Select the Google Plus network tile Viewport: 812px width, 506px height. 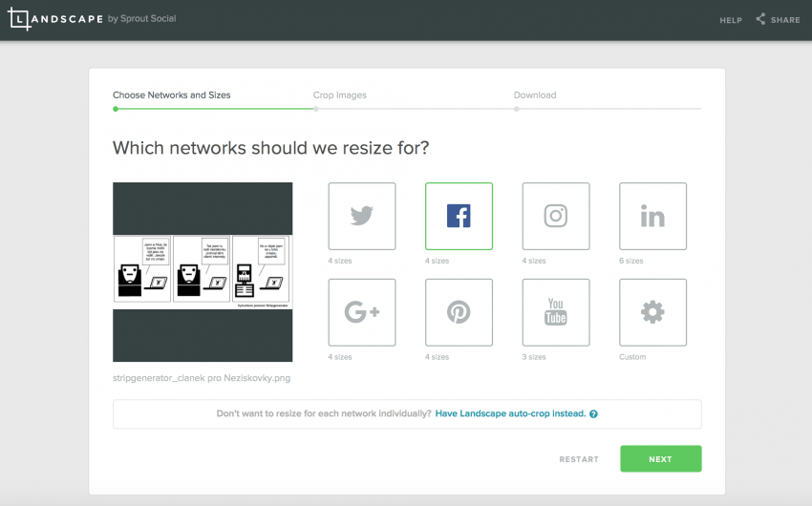(362, 312)
